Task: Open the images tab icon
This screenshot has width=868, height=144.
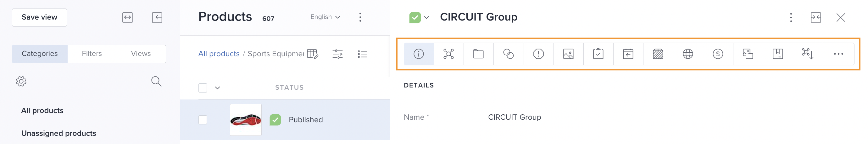Action: point(568,54)
